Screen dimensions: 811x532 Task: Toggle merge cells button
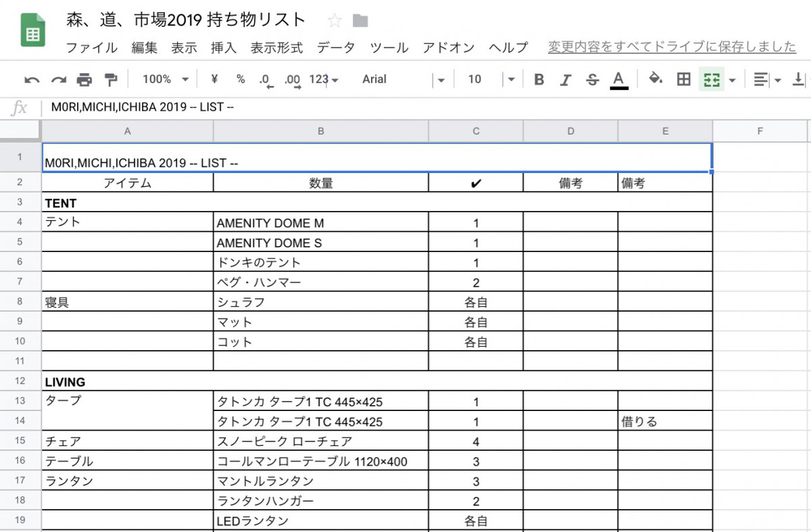[711, 80]
